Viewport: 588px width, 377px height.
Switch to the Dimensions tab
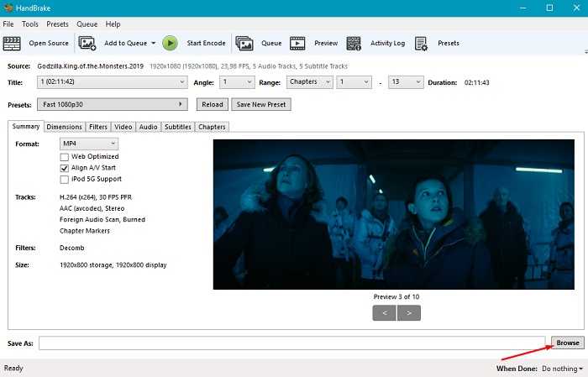point(64,127)
